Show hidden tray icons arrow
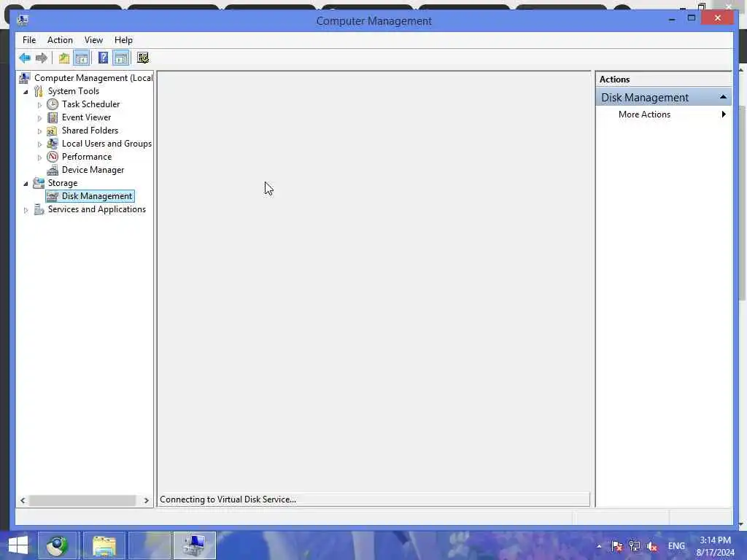This screenshot has height=560, width=747. pos(599,546)
